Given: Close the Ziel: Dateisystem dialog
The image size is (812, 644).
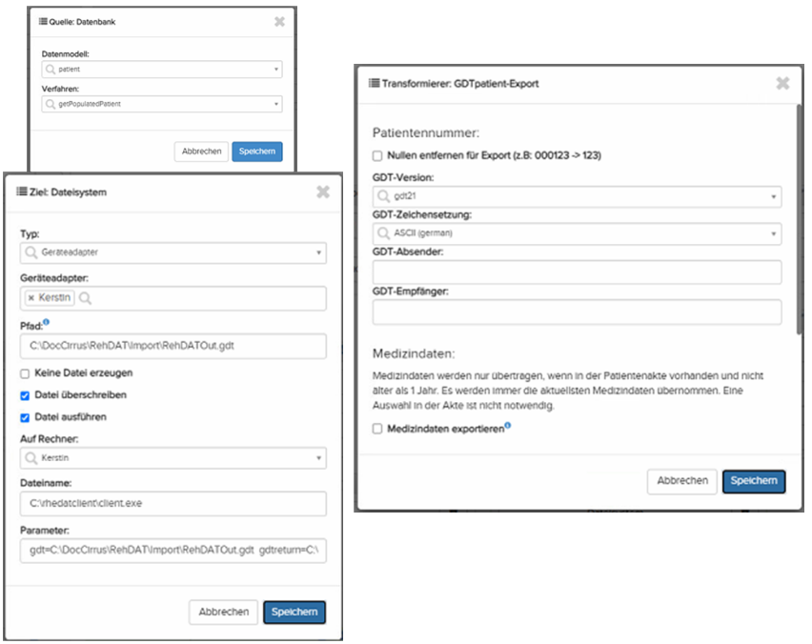Looking at the screenshot, I should tap(323, 192).
